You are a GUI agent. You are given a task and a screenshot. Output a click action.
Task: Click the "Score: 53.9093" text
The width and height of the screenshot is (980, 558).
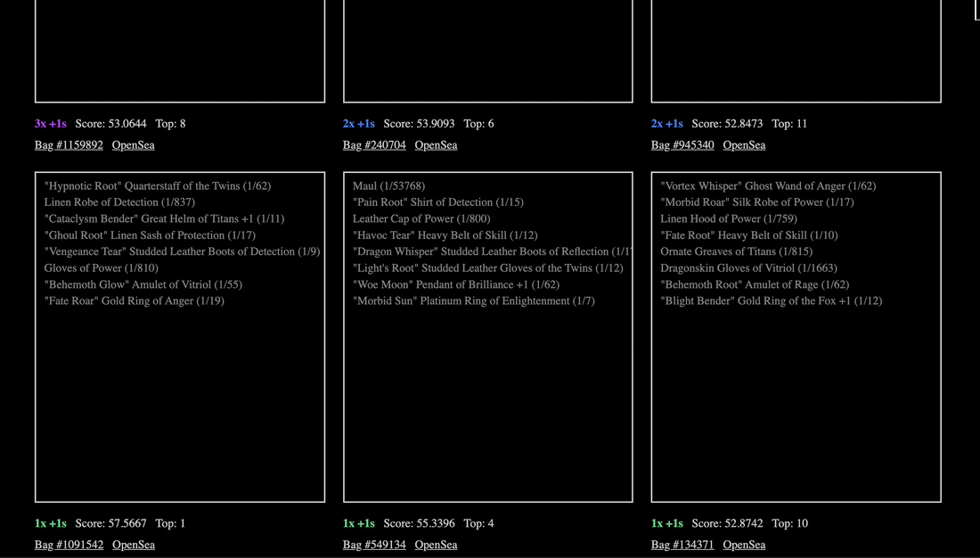point(420,124)
